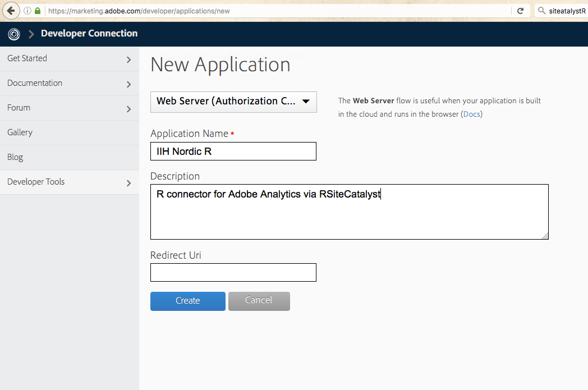Expand the Developer Tools chevron
This screenshot has height=390, width=588.
pos(128,183)
